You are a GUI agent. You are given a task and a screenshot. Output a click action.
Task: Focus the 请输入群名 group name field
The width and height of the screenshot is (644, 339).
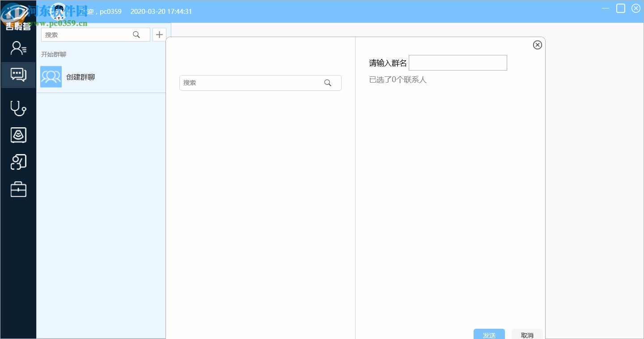click(458, 63)
